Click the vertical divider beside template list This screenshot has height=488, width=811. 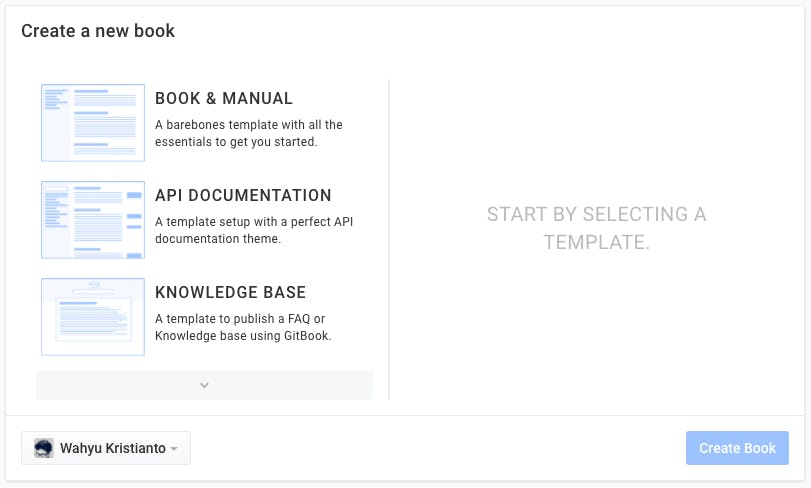point(389,239)
